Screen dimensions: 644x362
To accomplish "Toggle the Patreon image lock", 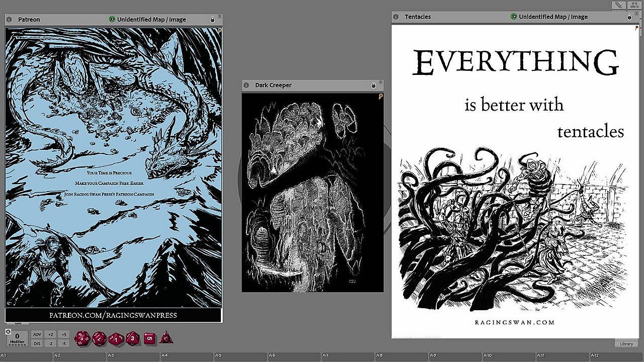I will pyautogui.click(x=212, y=20).
